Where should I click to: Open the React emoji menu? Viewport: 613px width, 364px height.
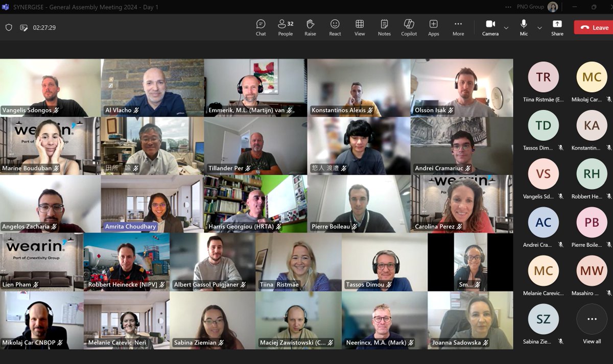click(335, 27)
